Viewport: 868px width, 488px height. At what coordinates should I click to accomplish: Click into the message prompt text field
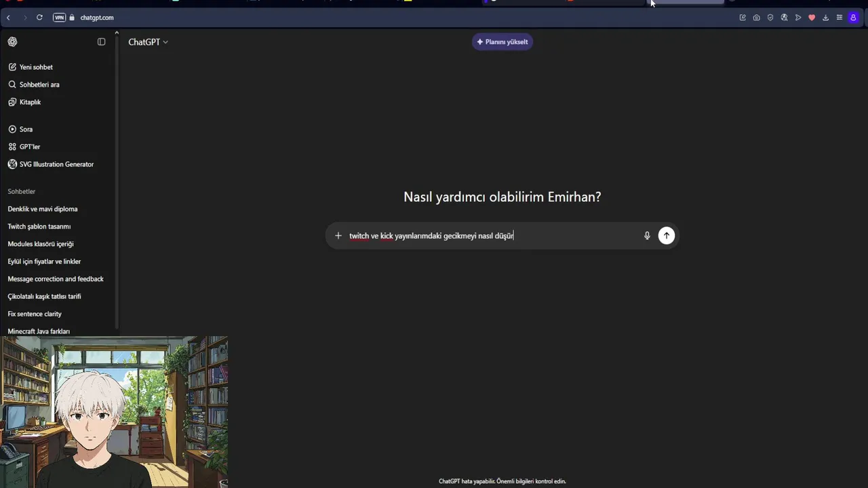coord(493,236)
